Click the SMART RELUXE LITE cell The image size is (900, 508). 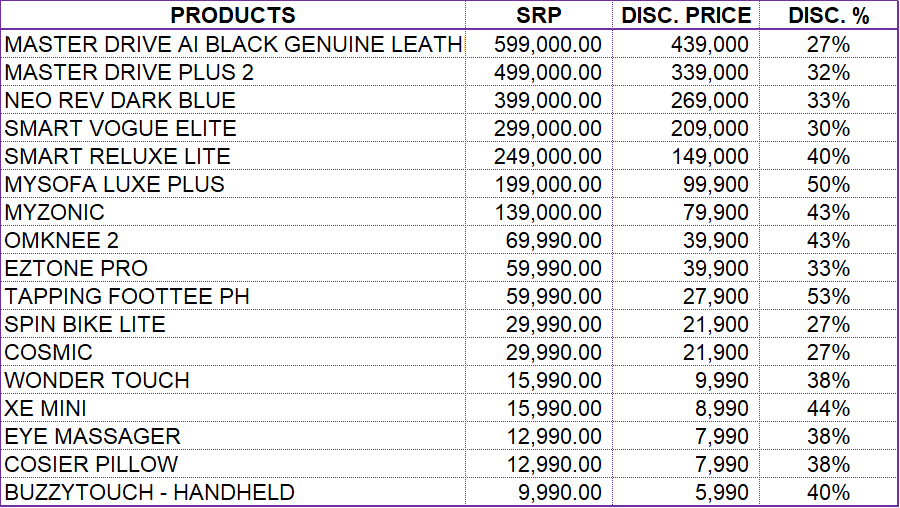pyautogui.click(x=233, y=156)
